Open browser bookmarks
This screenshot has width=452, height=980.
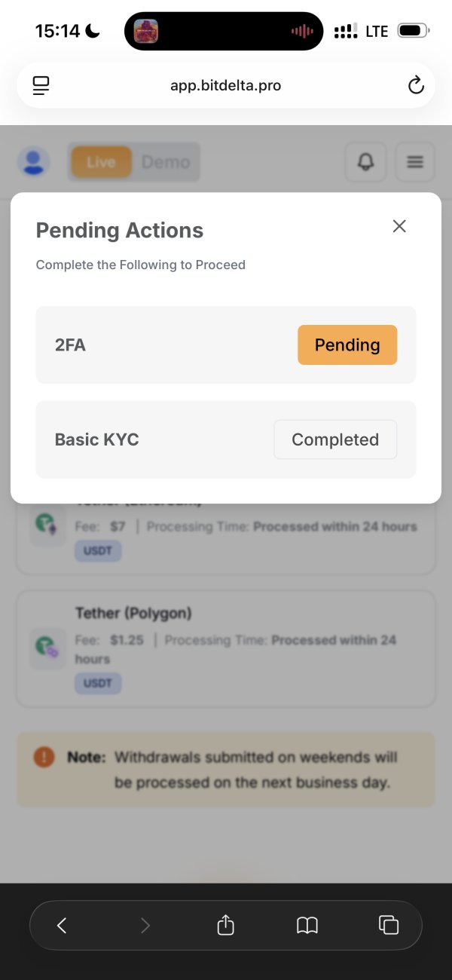(x=307, y=925)
